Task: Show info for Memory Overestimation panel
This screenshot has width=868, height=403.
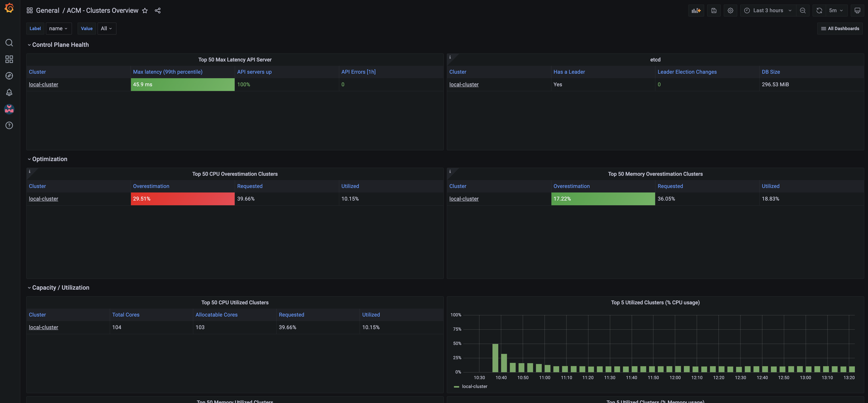Action: pyautogui.click(x=450, y=171)
